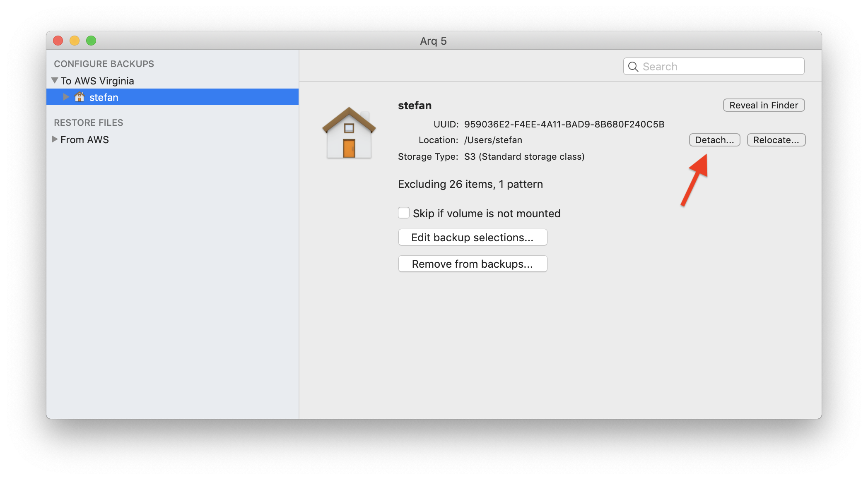
Task: Enable Skip if volume is not mounted
Action: pyautogui.click(x=404, y=213)
